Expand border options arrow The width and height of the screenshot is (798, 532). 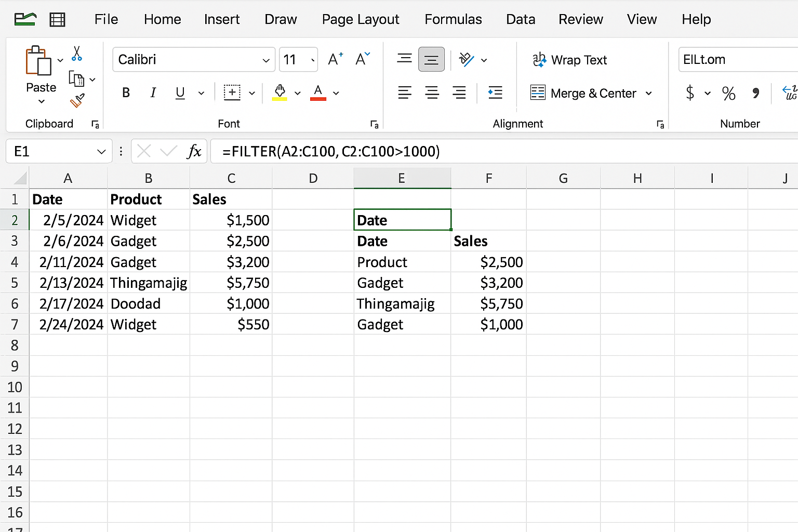pyautogui.click(x=252, y=94)
